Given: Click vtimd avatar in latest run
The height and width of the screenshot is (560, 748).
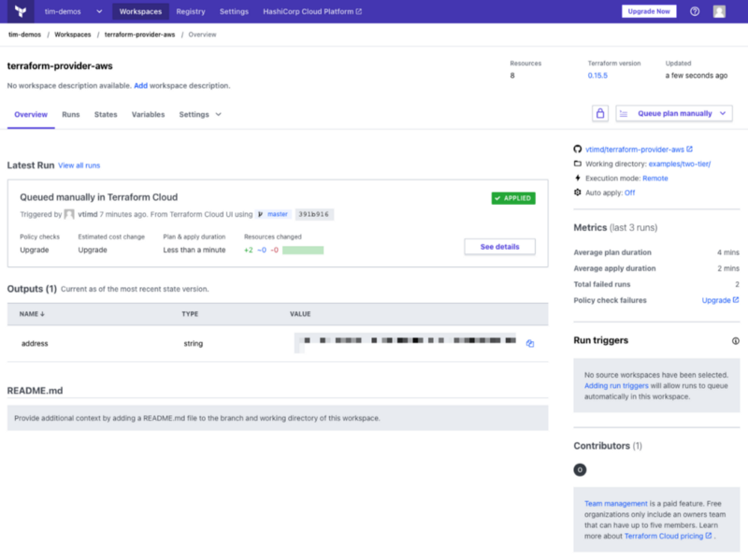Looking at the screenshot, I should [x=69, y=214].
